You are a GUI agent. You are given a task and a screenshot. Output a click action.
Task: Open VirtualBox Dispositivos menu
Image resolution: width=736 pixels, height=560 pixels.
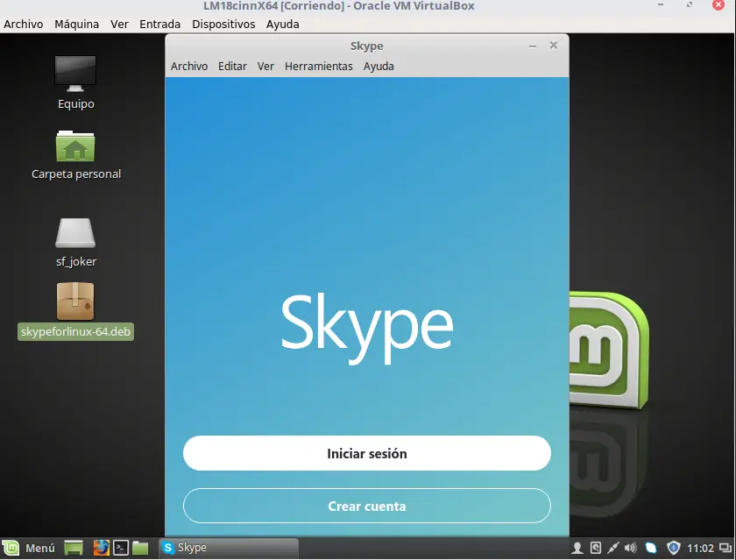click(x=223, y=24)
